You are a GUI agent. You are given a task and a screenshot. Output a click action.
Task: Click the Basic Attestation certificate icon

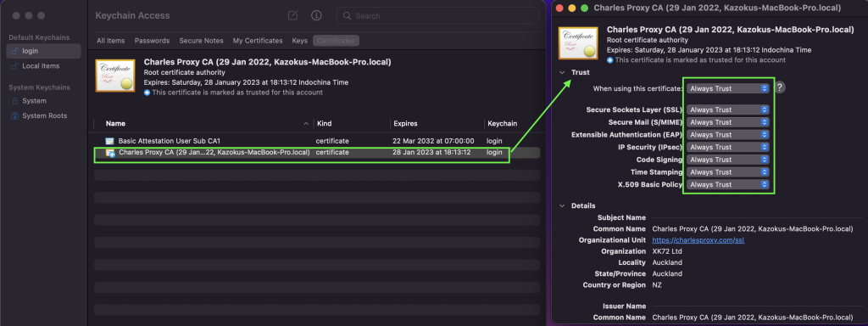[109, 141]
